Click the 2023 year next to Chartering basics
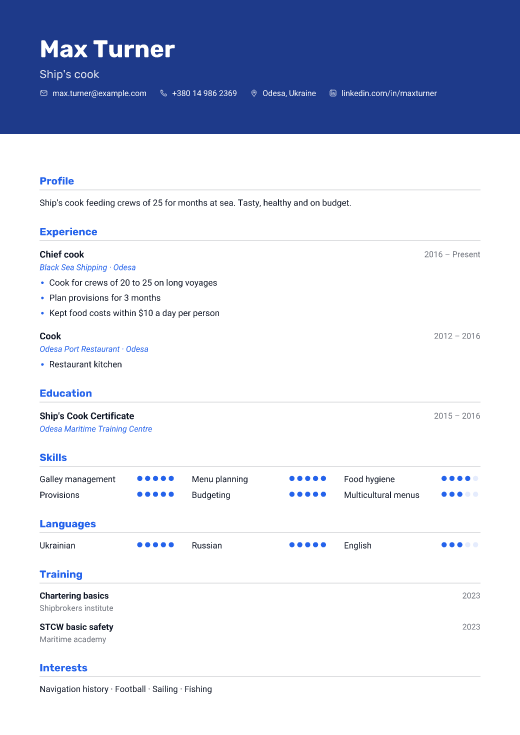The image size is (520, 735). click(x=471, y=596)
